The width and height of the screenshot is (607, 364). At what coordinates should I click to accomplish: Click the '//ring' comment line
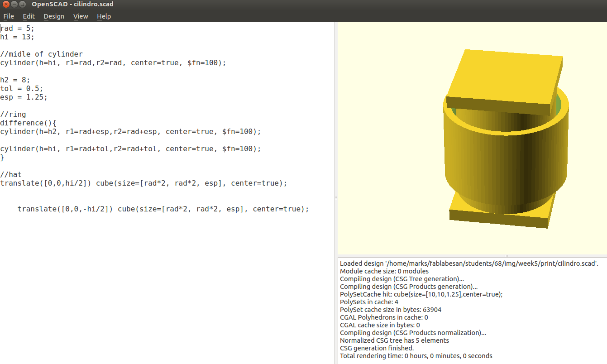[x=13, y=114]
